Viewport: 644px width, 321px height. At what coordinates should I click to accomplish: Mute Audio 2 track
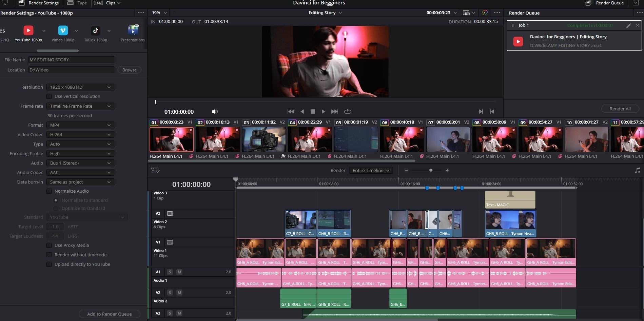(x=179, y=293)
